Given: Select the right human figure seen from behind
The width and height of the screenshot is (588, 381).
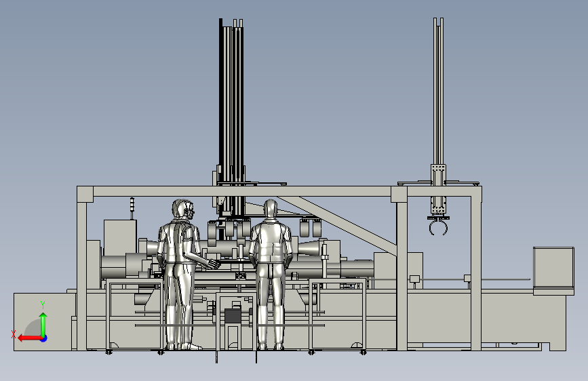Looking at the screenshot, I should click(x=271, y=275).
